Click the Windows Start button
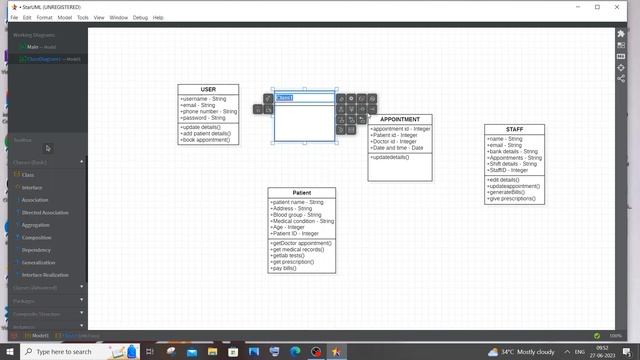Screen dimensions: 640x360 (10, 351)
